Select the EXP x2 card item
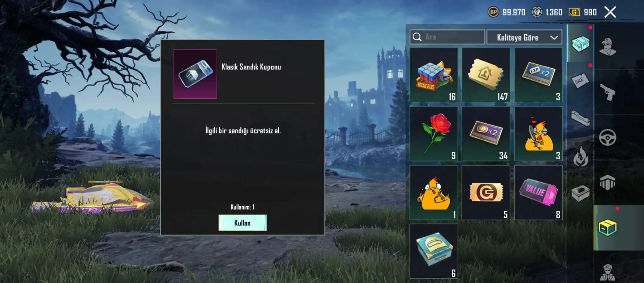Image resolution: width=644 pixels, height=283 pixels. (x=538, y=75)
